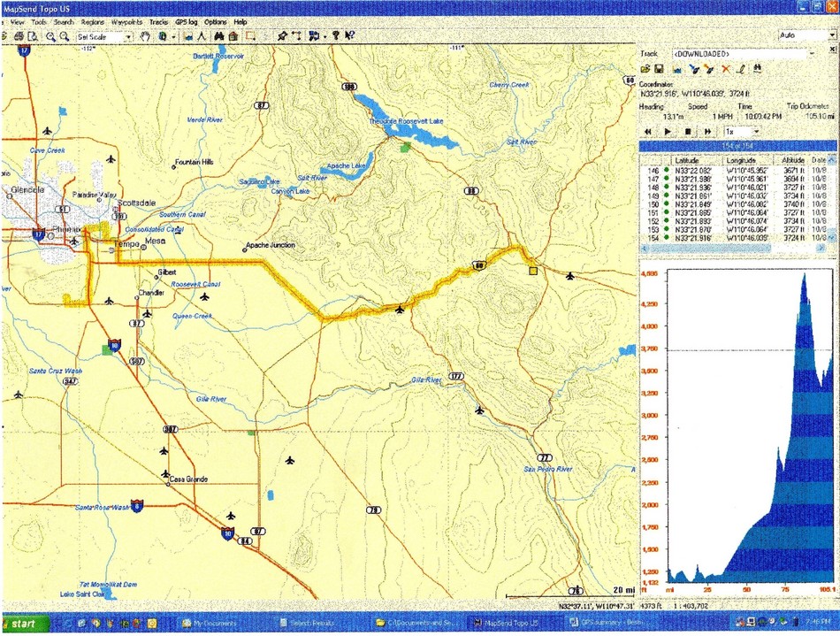Viewport: 840px width, 636px height.
Task: Open the Regions menu
Action: click(x=93, y=22)
